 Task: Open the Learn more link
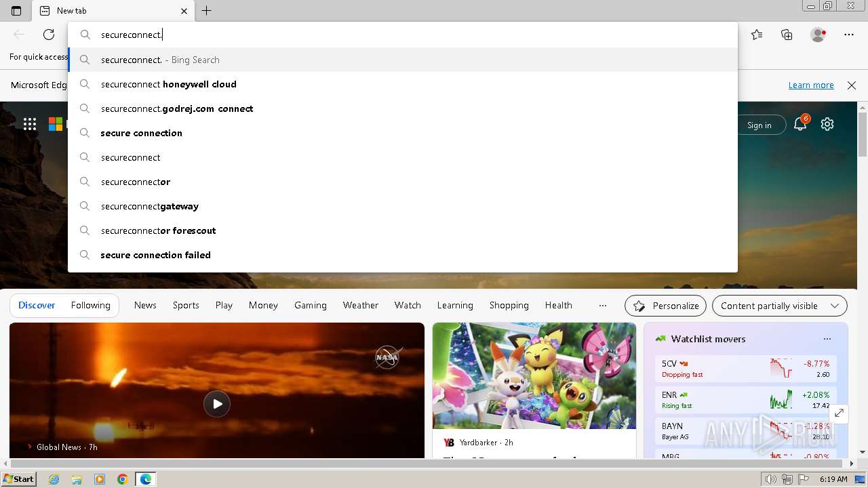(x=811, y=85)
